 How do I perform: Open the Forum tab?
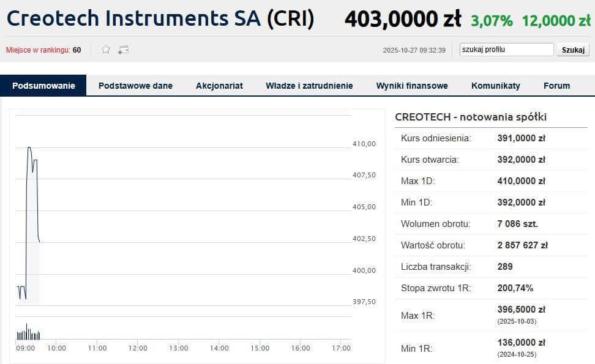pos(556,86)
